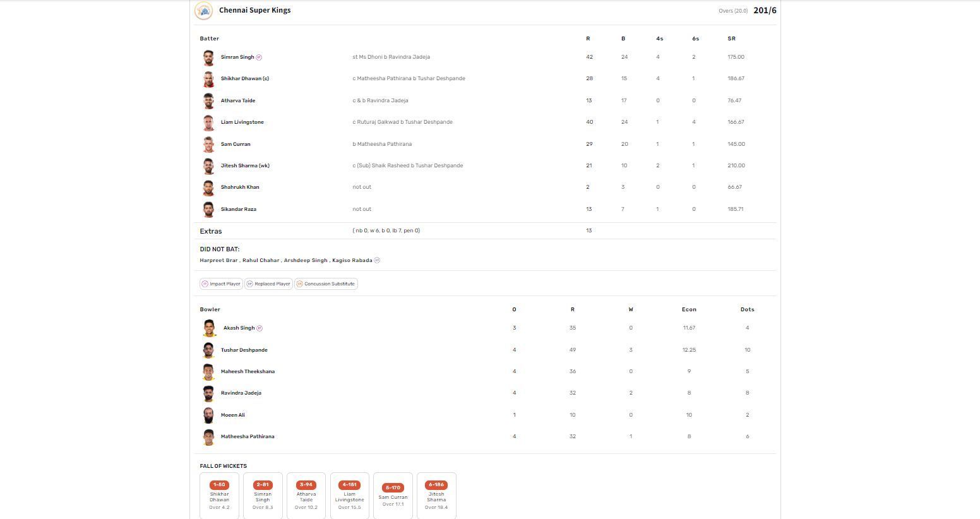Click the 201/6 total score
The width and height of the screenshot is (980, 519).
coord(765,11)
